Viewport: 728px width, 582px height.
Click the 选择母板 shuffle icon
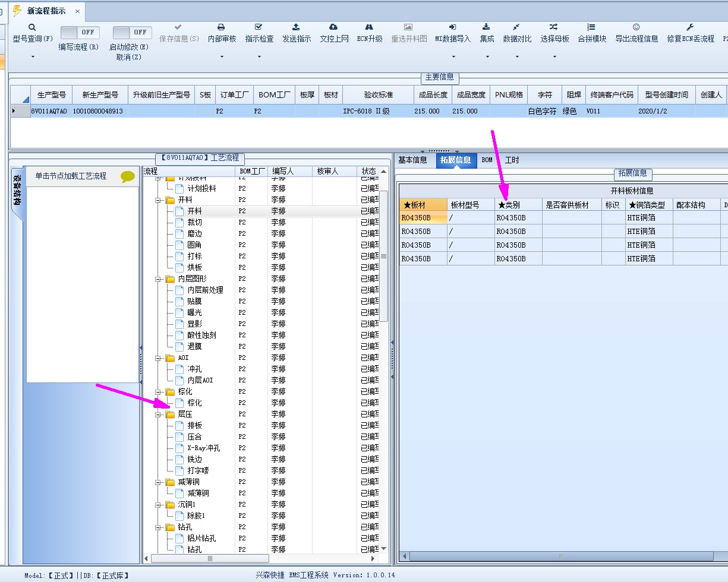554,27
